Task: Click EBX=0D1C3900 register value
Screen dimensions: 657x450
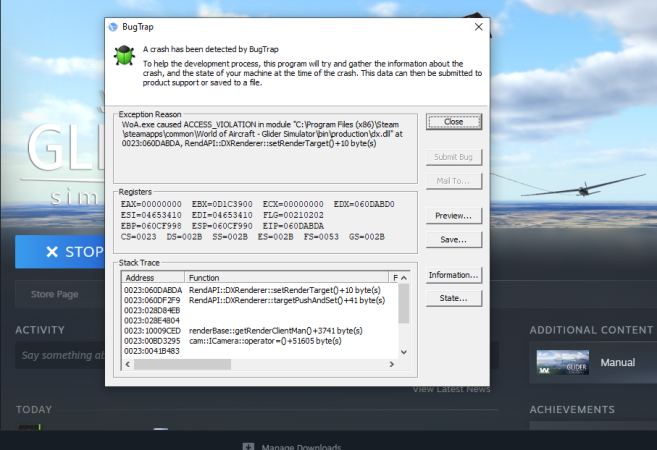Action: point(222,204)
